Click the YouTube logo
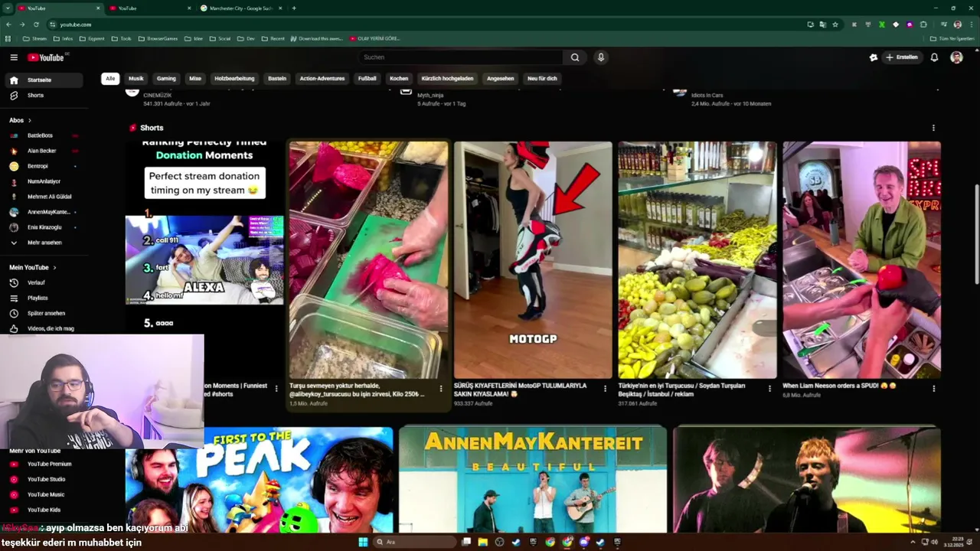Image resolution: width=980 pixels, height=551 pixels. [46, 57]
